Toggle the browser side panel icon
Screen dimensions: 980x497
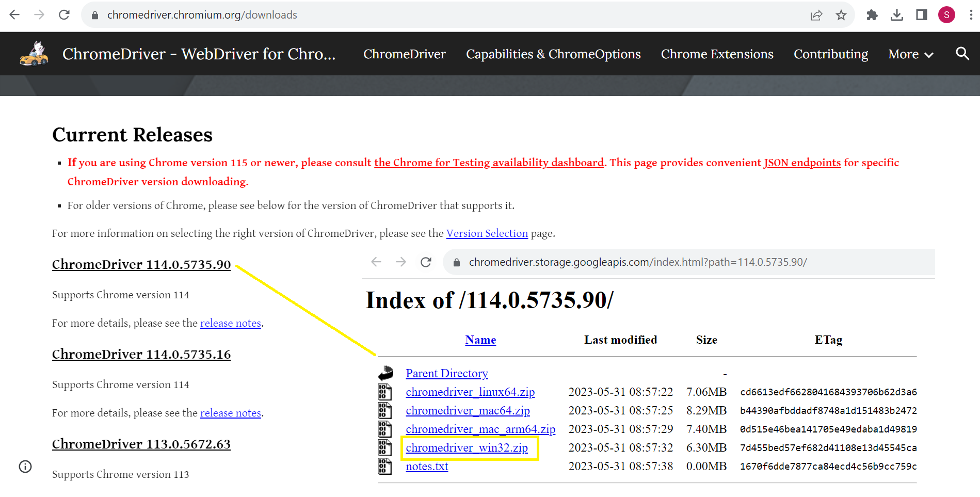click(x=922, y=15)
